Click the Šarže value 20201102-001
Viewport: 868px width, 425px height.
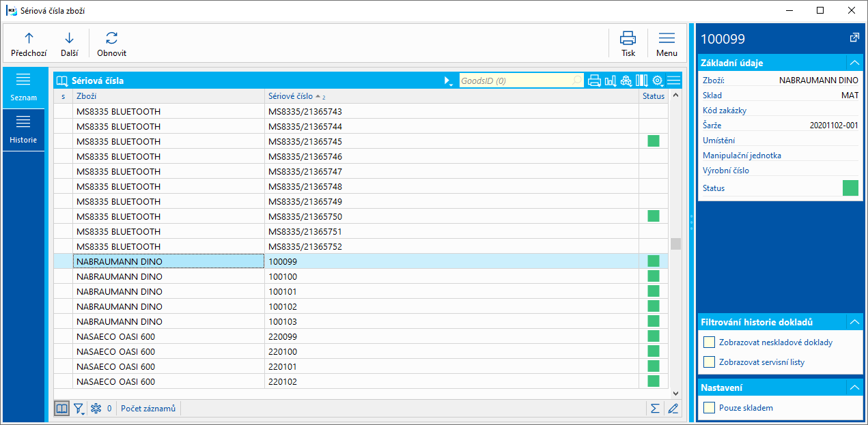[x=834, y=126]
